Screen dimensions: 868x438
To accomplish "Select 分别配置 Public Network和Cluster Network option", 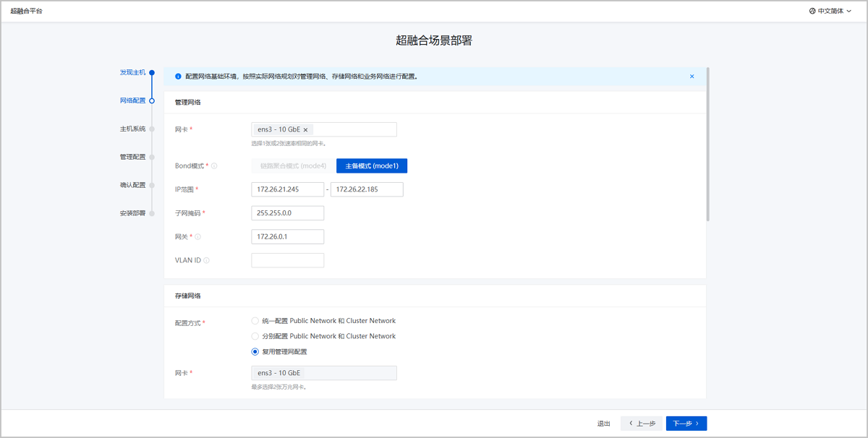I will [x=255, y=336].
